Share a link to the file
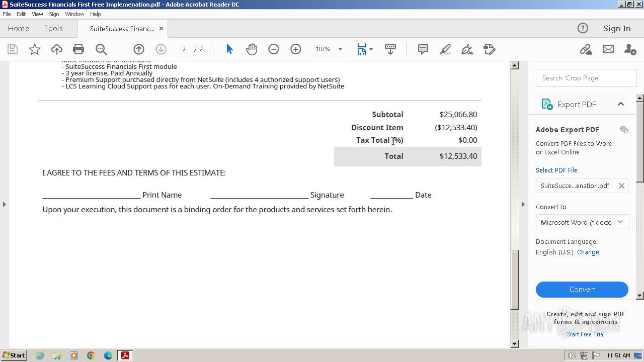Image resolution: width=644 pixels, height=362 pixels. click(x=586, y=49)
